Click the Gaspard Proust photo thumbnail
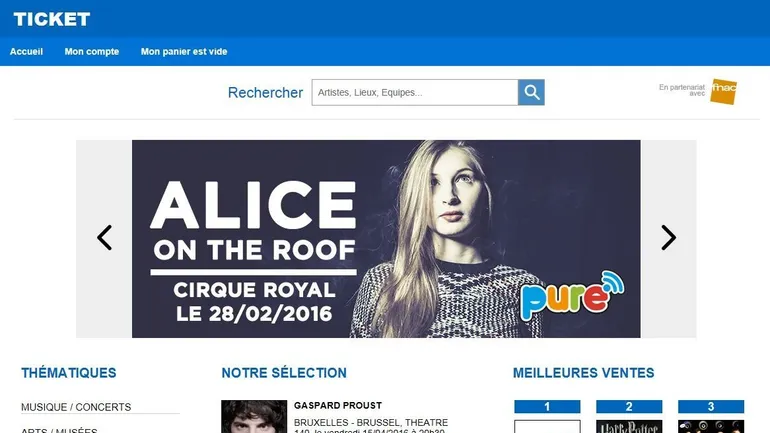The image size is (770, 433). pos(254,416)
